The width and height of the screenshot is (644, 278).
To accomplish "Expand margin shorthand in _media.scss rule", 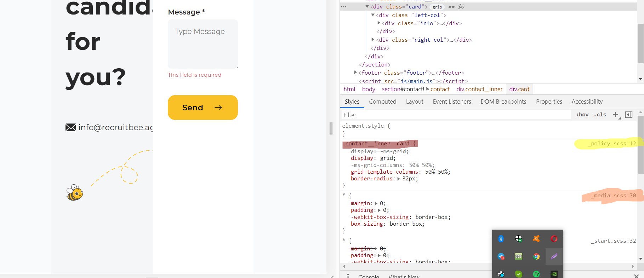I will [376, 203].
